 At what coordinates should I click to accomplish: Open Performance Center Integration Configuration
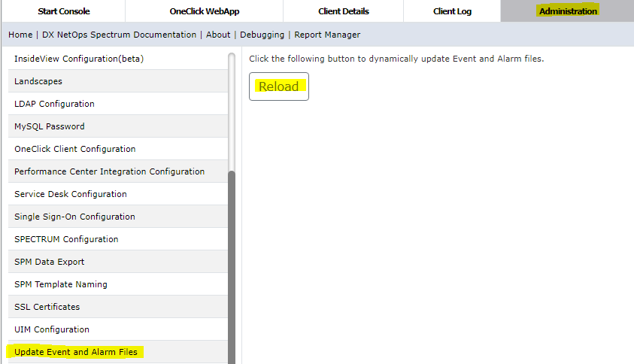pos(118,171)
